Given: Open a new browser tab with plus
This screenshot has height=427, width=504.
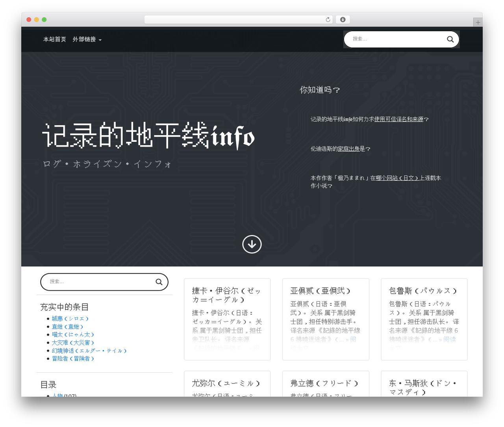Looking at the screenshot, I should [x=478, y=22].
